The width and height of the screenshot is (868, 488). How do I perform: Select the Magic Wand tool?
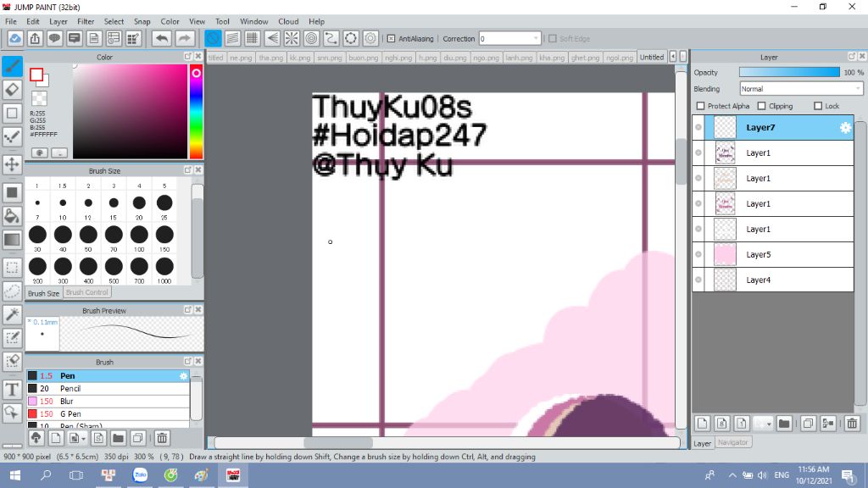pos(12,314)
